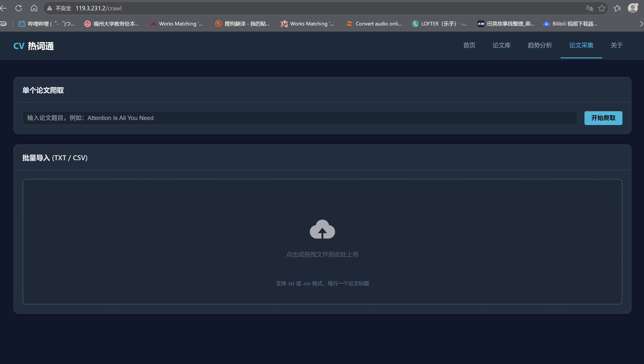Focus the paper title input field
Viewport: 644px width, 364px height.
300,118
